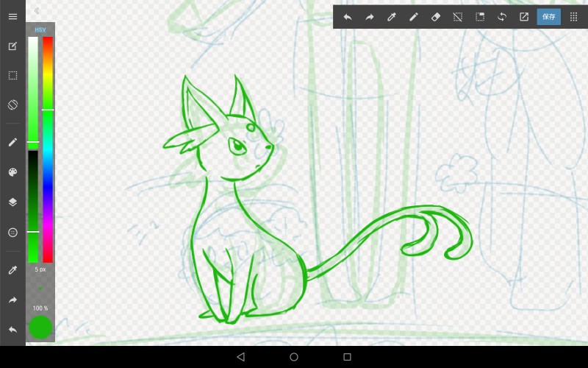Tap the Android back triangle button
Viewport: 588px width, 368px height.
pyautogui.click(x=241, y=357)
